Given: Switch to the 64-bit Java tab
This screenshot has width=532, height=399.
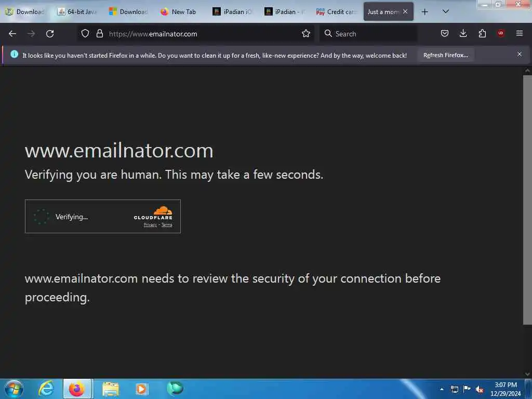Looking at the screenshot, I should pyautogui.click(x=77, y=12).
